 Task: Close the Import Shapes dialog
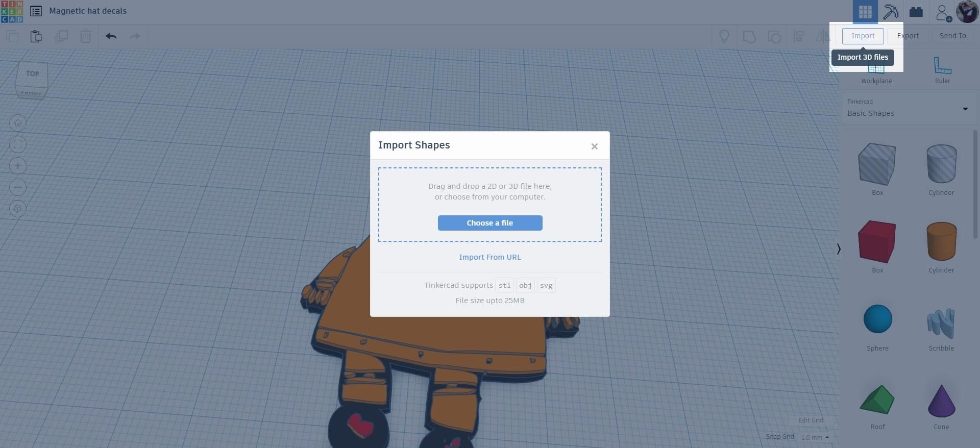pos(594,146)
